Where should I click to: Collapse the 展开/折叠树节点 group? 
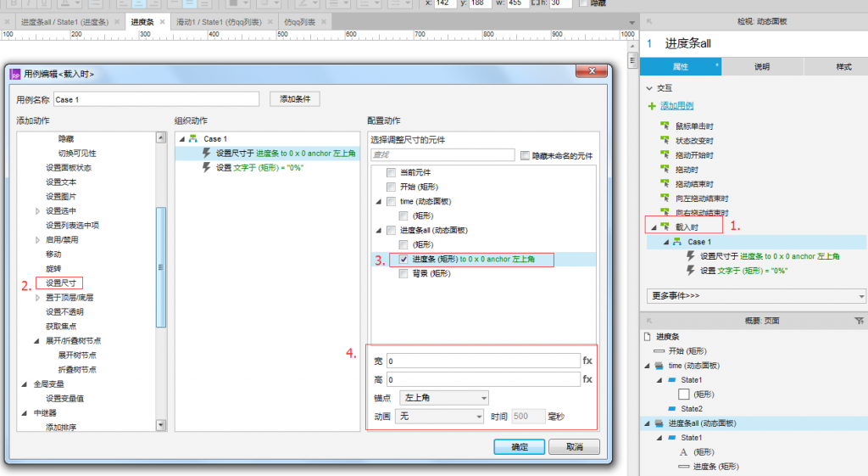coord(36,341)
